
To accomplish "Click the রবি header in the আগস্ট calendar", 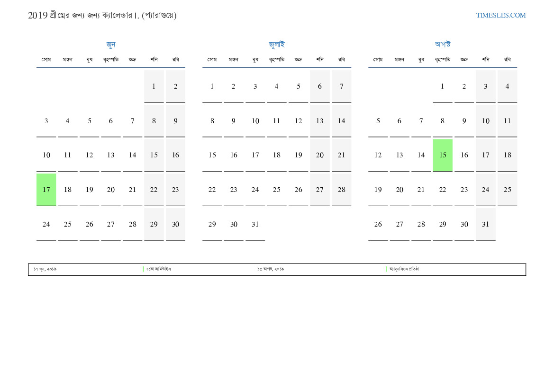I will click(508, 59).
